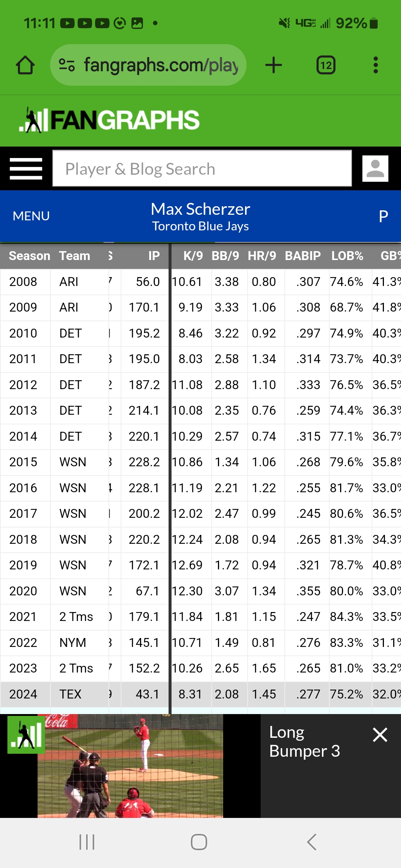This screenshot has height=868, width=401.
Task: Expand the player MENU
Action: click(x=31, y=216)
